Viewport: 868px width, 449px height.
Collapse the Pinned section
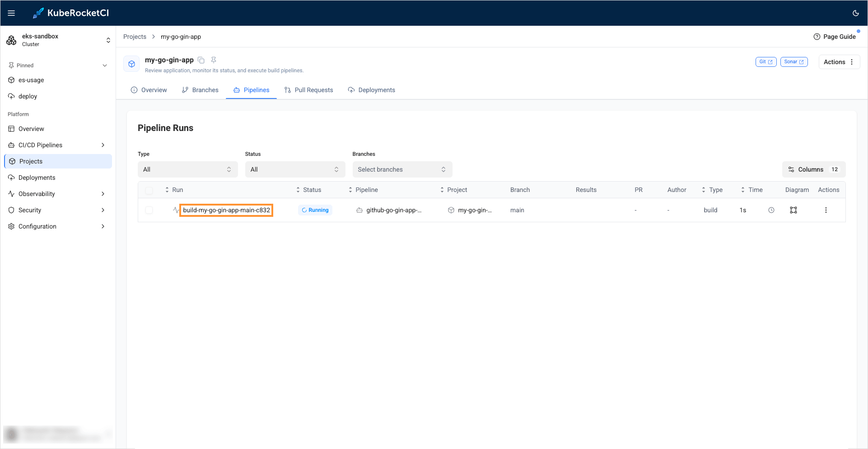tap(105, 65)
